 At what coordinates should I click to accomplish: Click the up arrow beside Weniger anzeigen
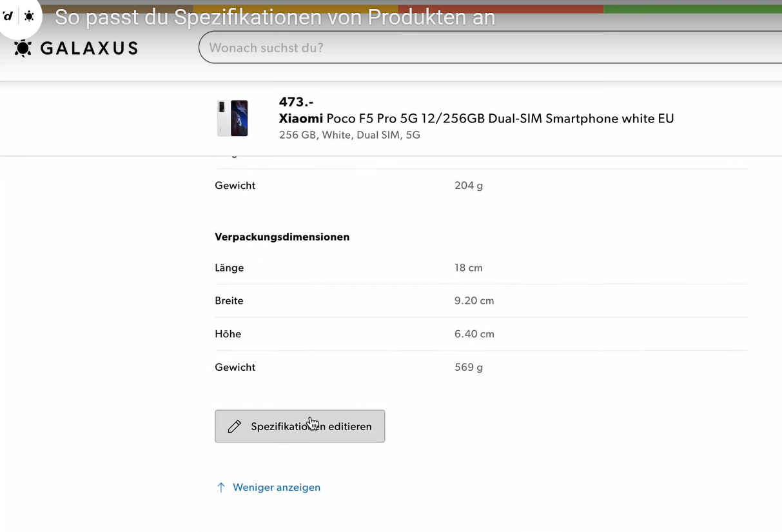[221, 488]
